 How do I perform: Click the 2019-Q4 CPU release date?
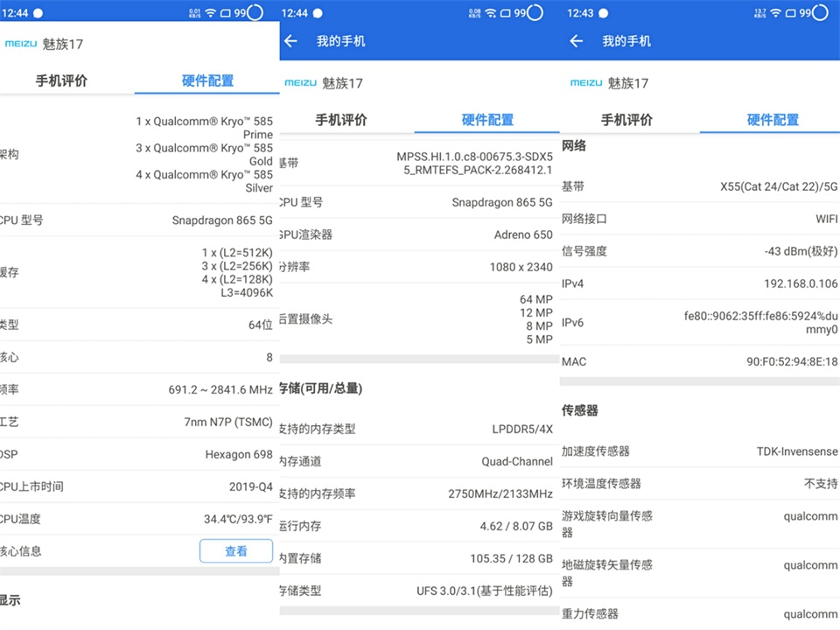pyautogui.click(x=251, y=486)
